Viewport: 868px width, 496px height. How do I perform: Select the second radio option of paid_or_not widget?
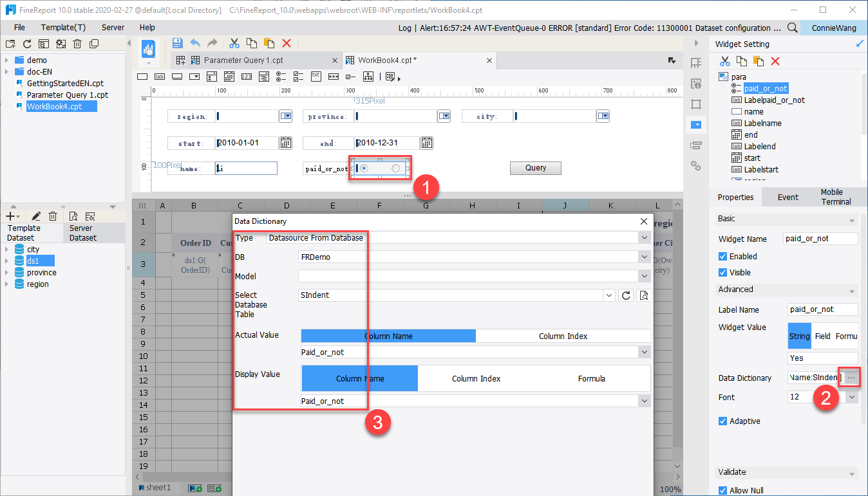point(395,168)
